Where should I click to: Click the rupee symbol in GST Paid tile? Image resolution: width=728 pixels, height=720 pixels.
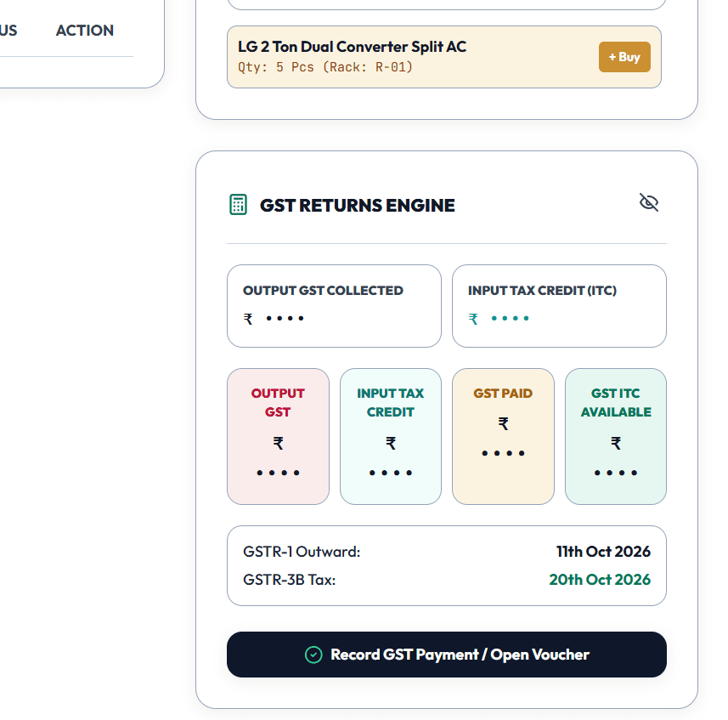[x=503, y=423]
